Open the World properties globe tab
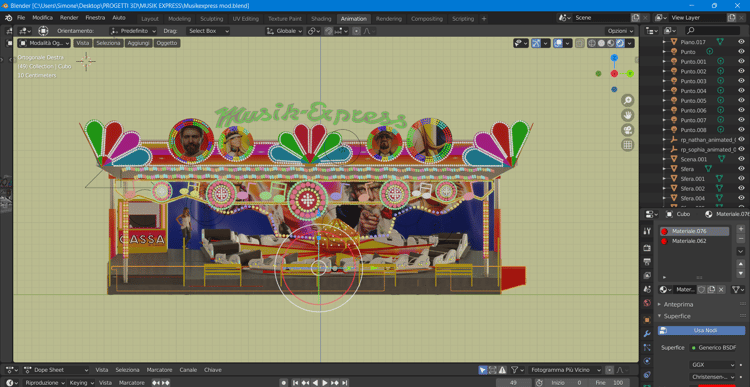 [x=647, y=303]
